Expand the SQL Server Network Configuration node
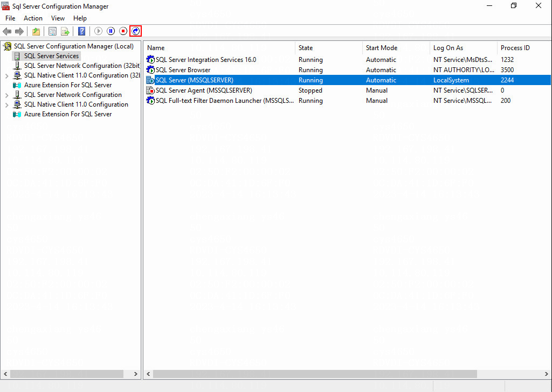552x392 pixels. [x=6, y=95]
